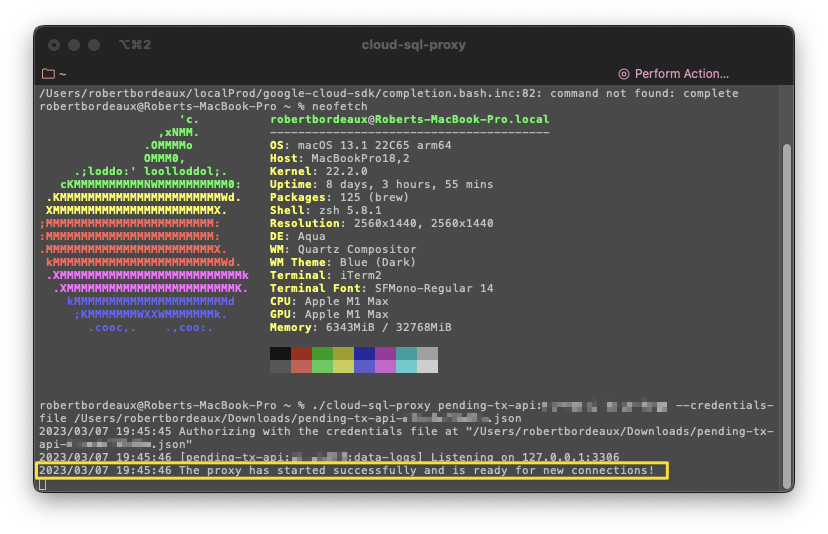Screen dimensions: 828x534
Task: Click the terminal cursor on the last line
Action: (x=42, y=484)
